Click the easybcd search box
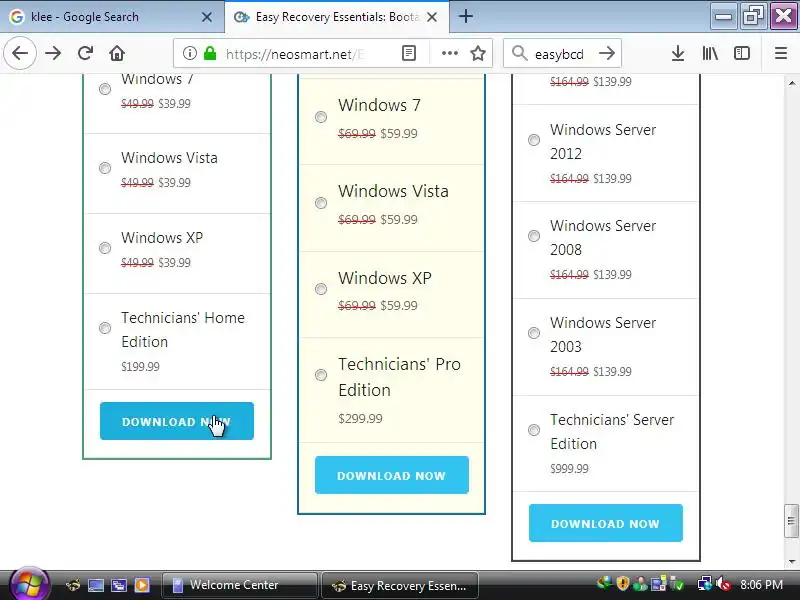The height and width of the screenshot is (600, 800). click(561, 53)
